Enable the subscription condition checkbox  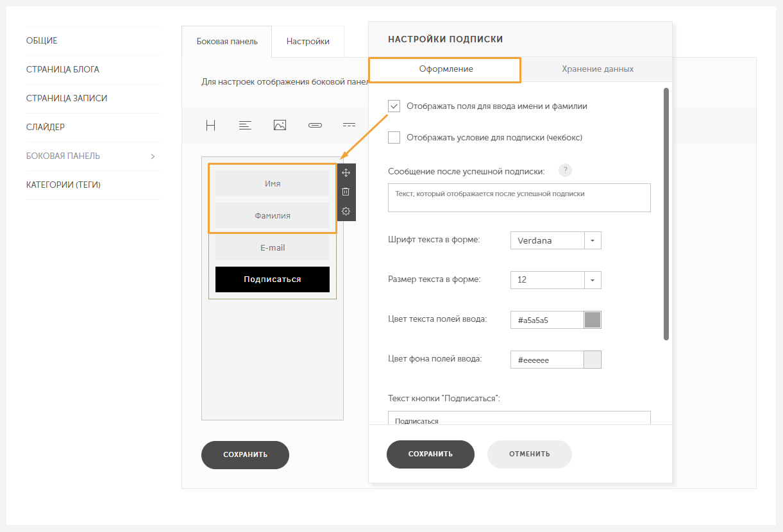(x=394, y=137)
